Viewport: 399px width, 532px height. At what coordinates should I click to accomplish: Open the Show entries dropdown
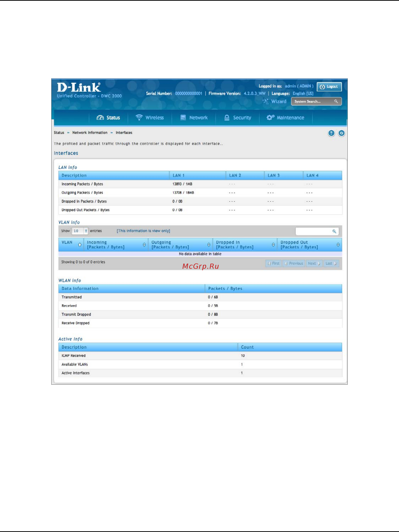80,231
